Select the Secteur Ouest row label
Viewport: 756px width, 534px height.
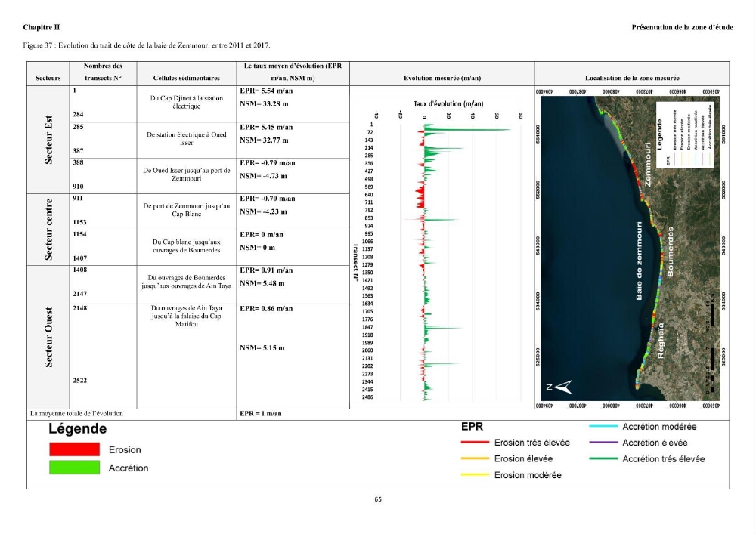[48, 337]
